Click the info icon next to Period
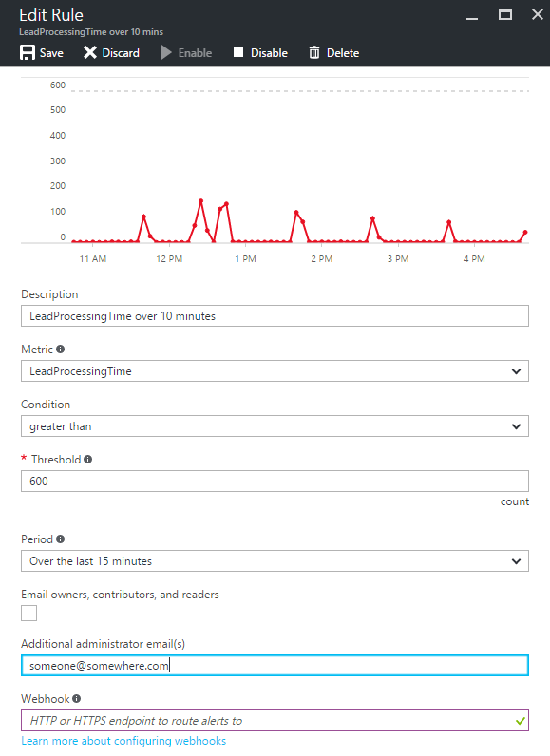Viewport: 550px width, 756px height. click(60, 539)
